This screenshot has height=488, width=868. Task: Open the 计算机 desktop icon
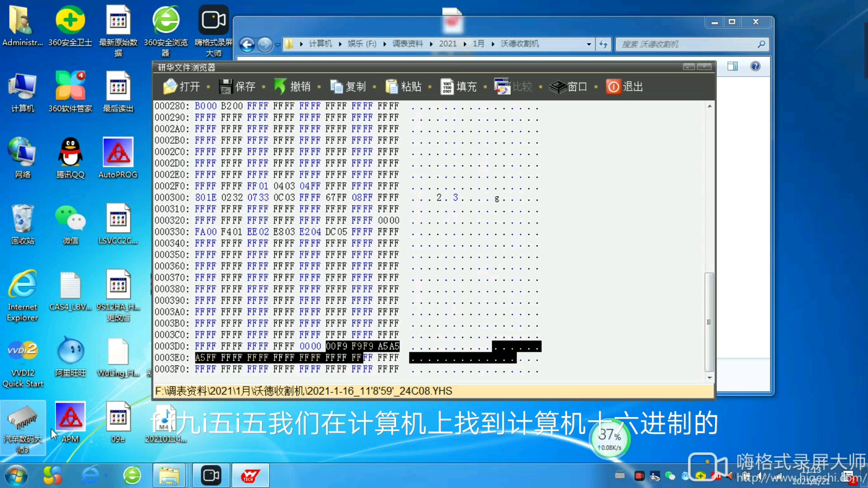coord(22,93)
